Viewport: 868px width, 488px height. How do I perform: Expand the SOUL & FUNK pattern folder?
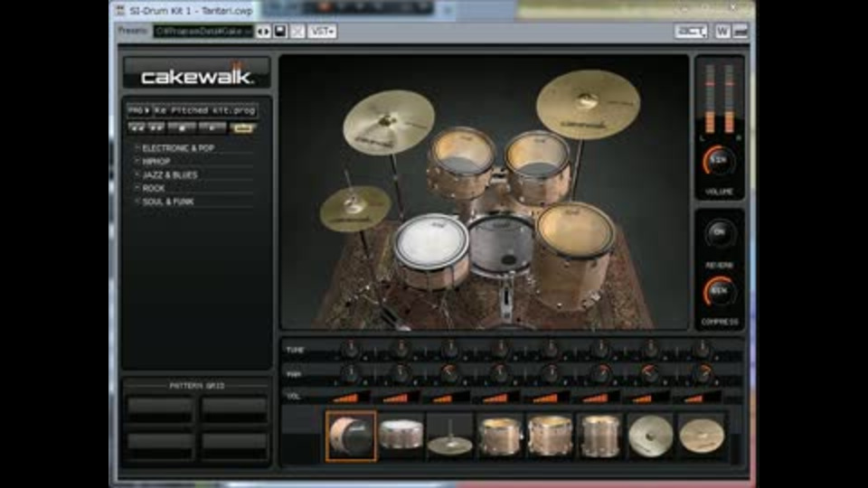168,202
